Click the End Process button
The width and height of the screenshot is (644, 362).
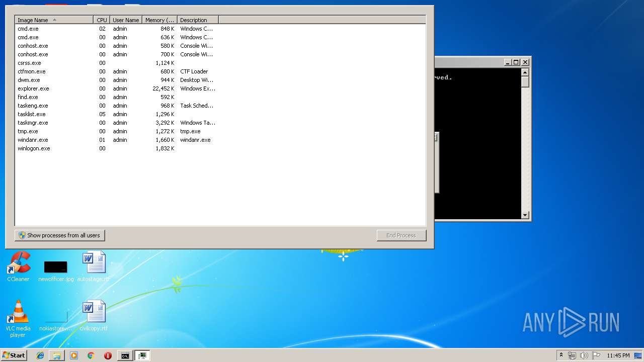401,235
